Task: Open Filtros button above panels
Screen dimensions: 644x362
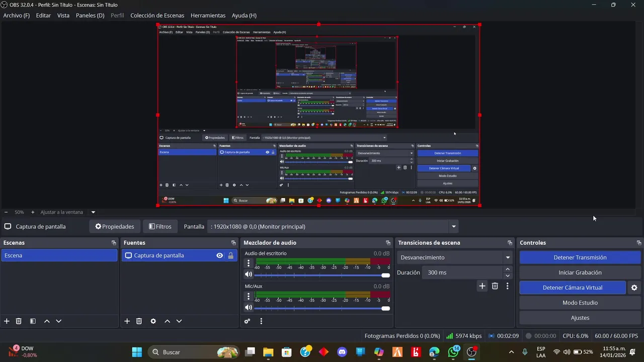Action: click(160, 227)
